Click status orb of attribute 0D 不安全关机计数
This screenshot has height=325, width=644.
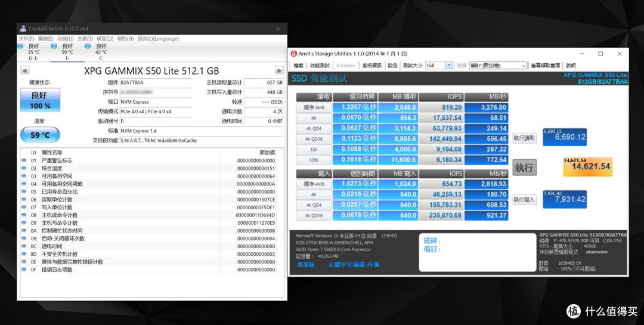click(24, 254)
